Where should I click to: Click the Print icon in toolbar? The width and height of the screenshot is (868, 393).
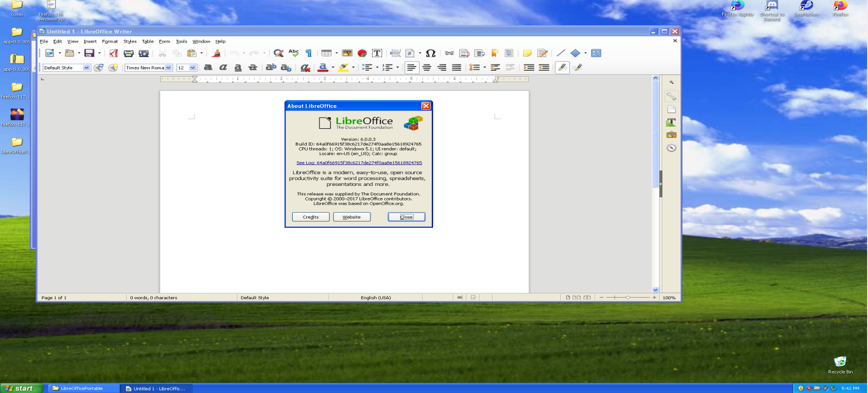point(129,53)
